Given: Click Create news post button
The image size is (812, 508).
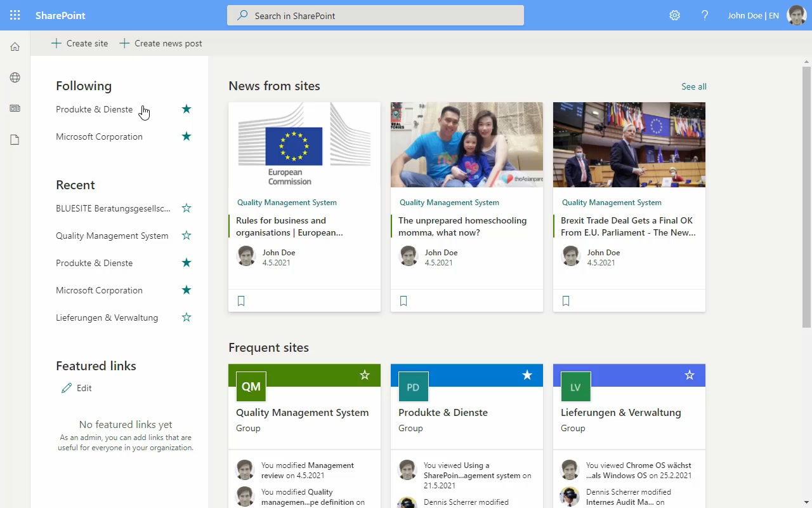Looking at the screenshot, I should 160,43.
